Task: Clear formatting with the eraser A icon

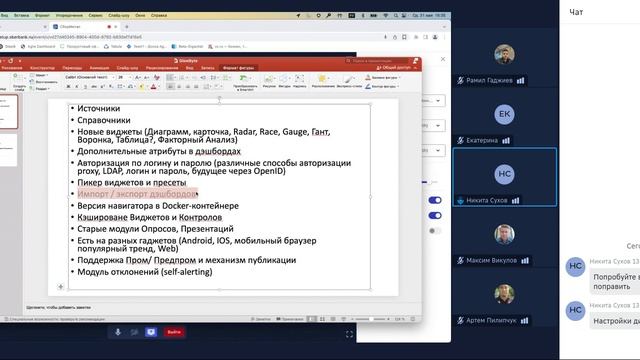Action: pyautogui.click(x=157, y=77)
